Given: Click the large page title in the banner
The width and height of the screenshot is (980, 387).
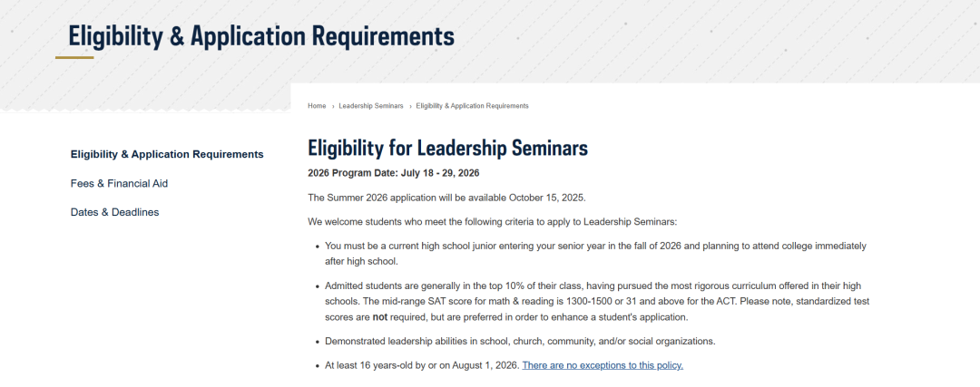Looking at the screenshot, I should [x=261, y=36].
